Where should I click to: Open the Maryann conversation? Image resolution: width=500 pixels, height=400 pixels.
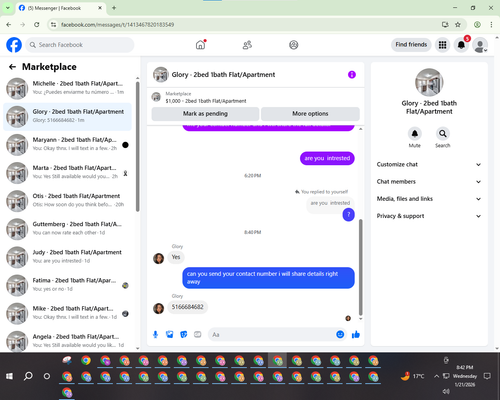[x=67, y=145]
